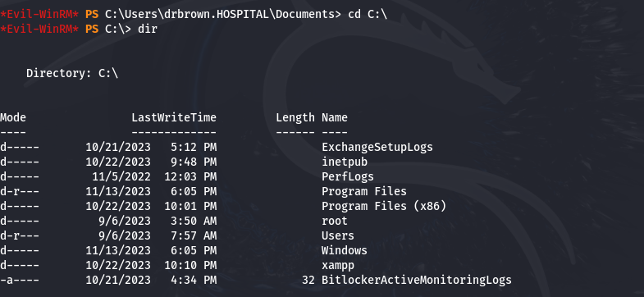Select the Program Files (x86) entry

click(x=384, y=206)
